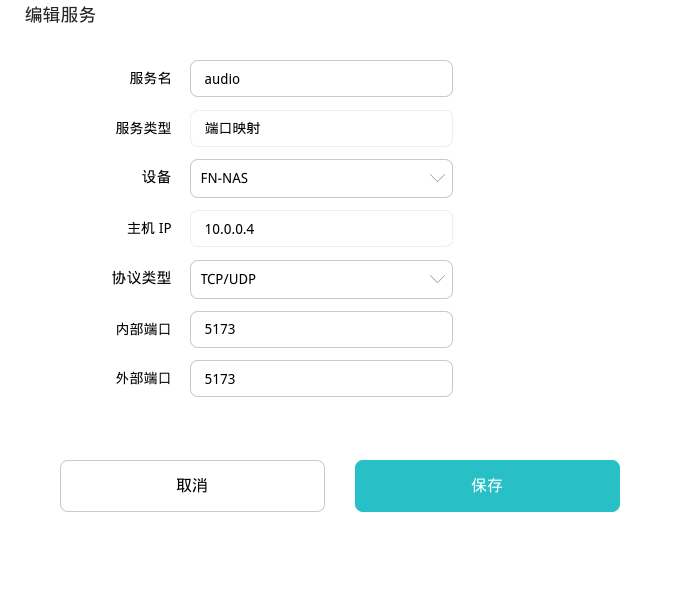Screen dimensions: 687x590
Task: Click the 主机 IP field label
Action: tap(143, 229)
